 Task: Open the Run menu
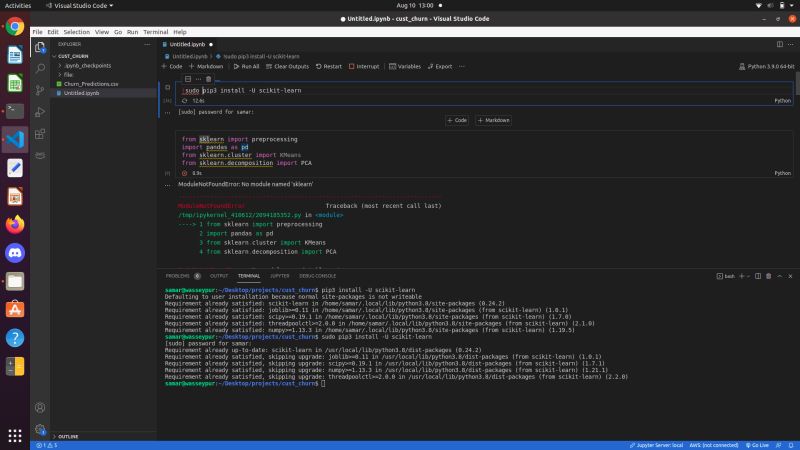[x=133, y=32]
